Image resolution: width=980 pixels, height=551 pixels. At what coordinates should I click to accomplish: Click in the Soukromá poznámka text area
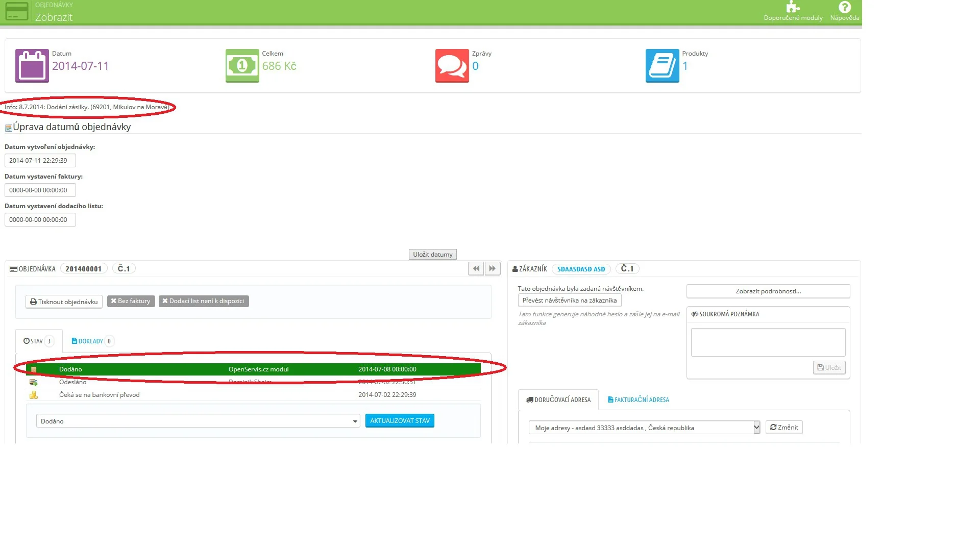pos(768,342)
